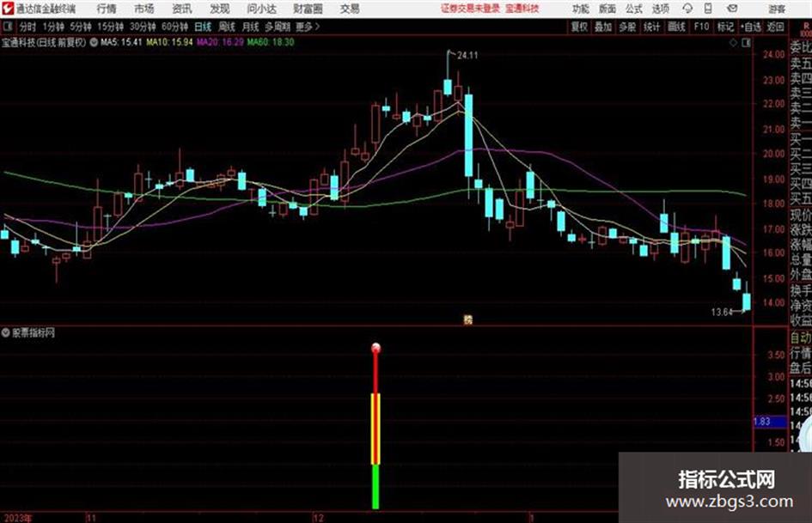Click the 2023年 date axis label
This screenshot has width=812, height=523.
19,518
